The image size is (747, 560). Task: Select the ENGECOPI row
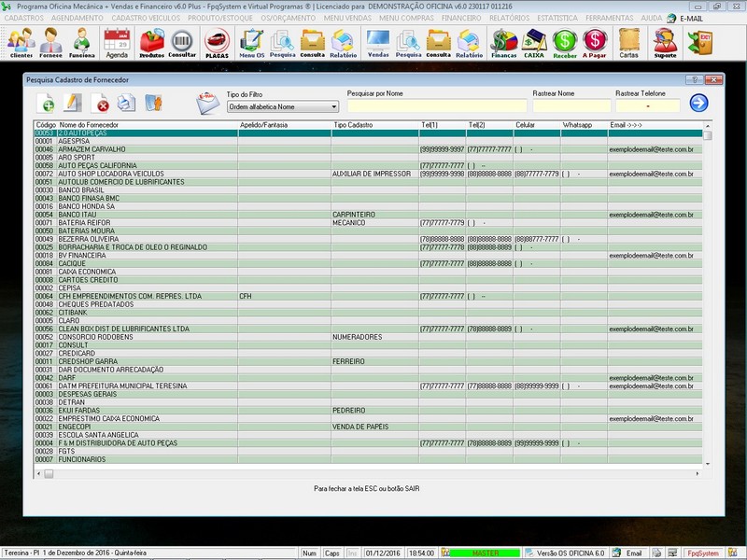pyautogui.click(x=368, y=427)
